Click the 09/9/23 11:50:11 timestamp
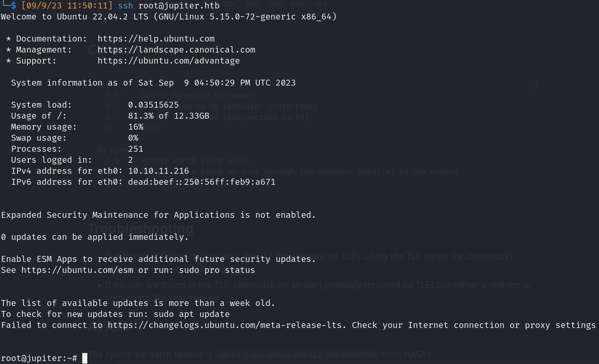Image resolution: width=599 pixels, height=364 pixels. (x=67, y=6)
